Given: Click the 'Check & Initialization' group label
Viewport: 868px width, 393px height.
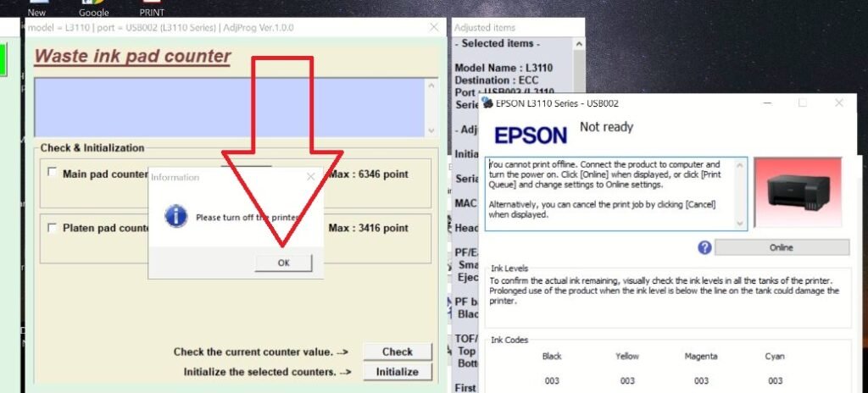Looking at the screenshot, I should 92,147.
